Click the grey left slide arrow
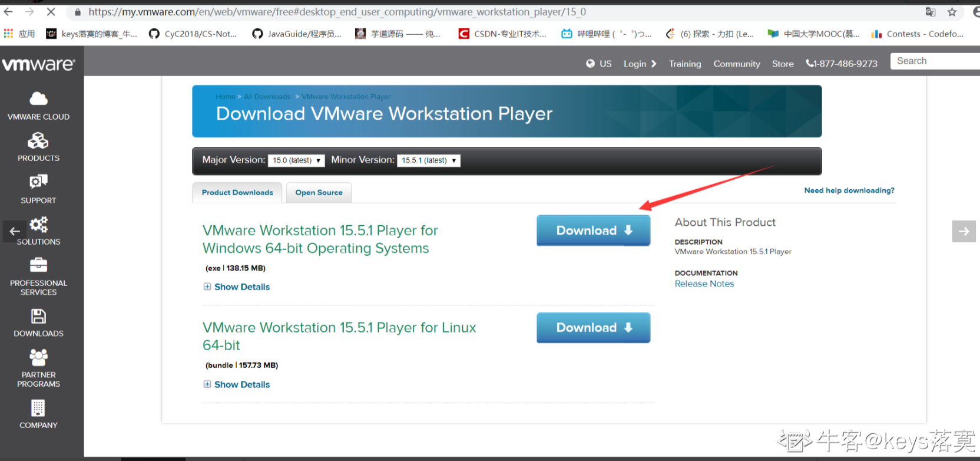The height and width of the screenshot is (461, 980). (15, 232)
